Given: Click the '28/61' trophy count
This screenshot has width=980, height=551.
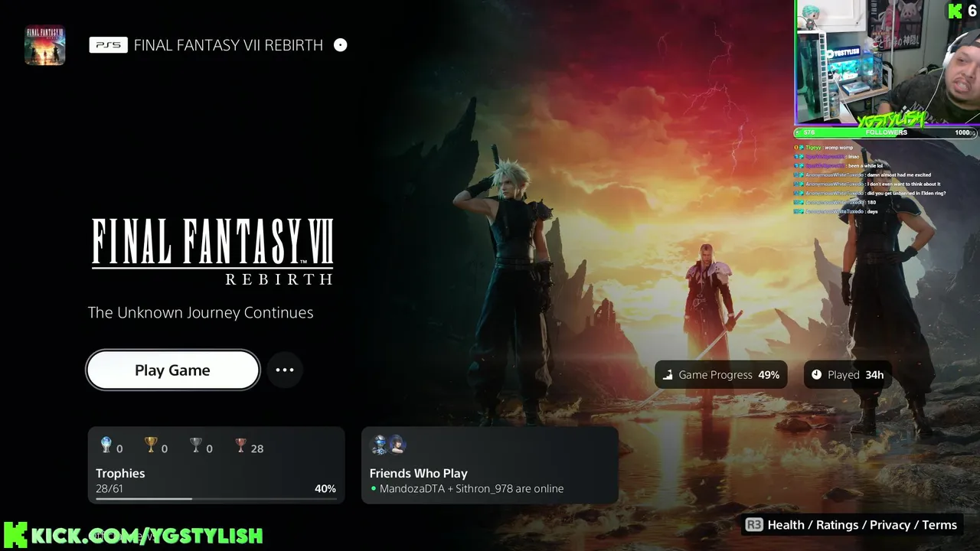Looking at the screenshot, I should [109, 489].
